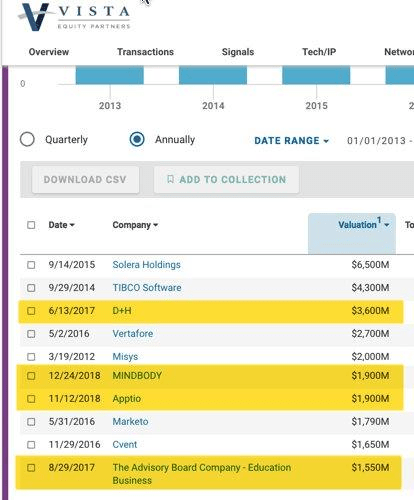
Task: Open the Cvent company link
Action: (125, 445)
